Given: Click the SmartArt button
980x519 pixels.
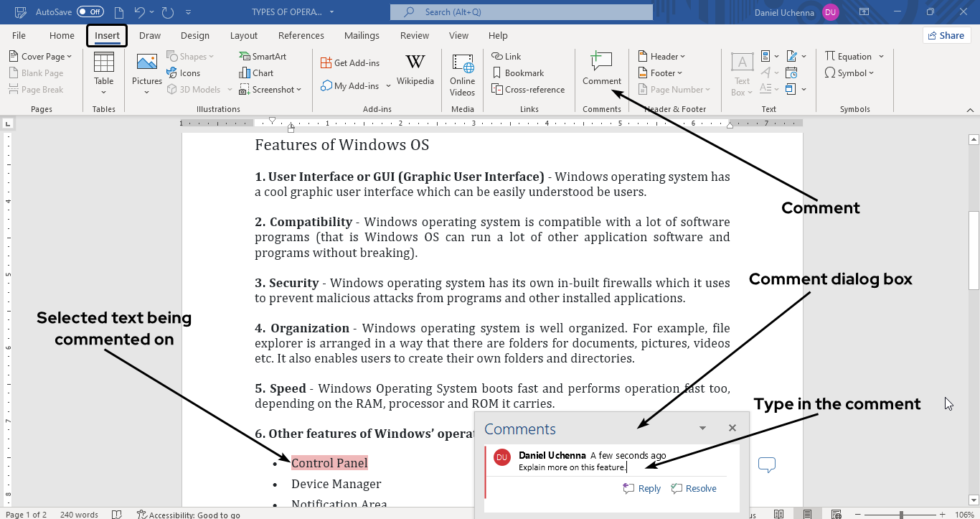Looking at the screenshot, I should (x=263, y=57).
